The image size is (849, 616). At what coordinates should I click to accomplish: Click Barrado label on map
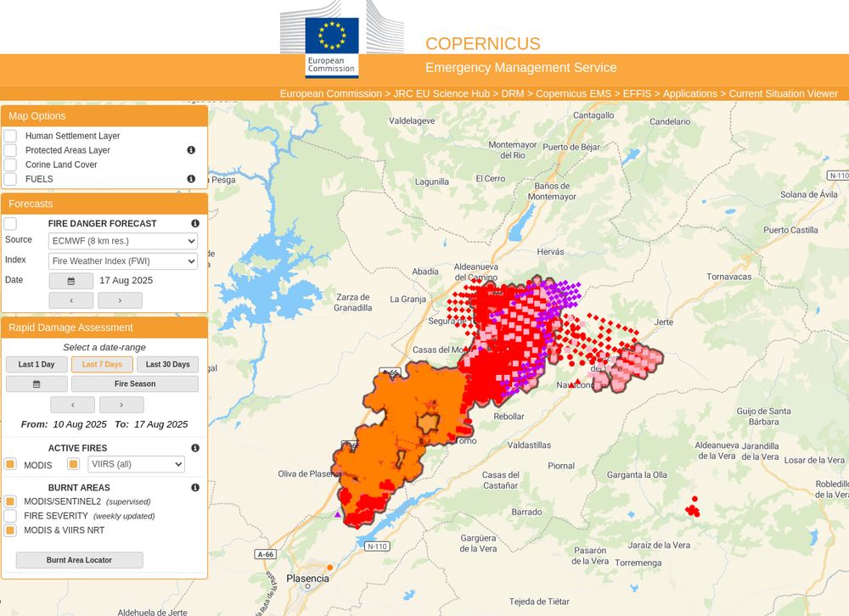point(527,512)
